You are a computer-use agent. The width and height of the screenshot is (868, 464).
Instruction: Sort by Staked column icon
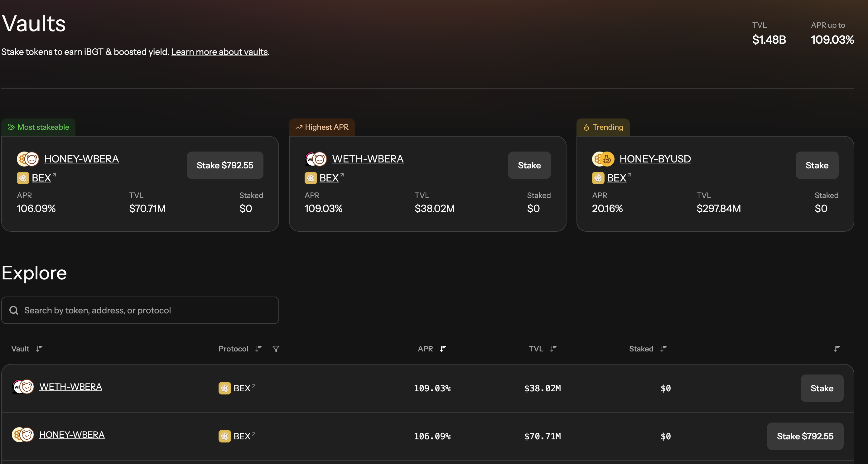tap(663, 349)
